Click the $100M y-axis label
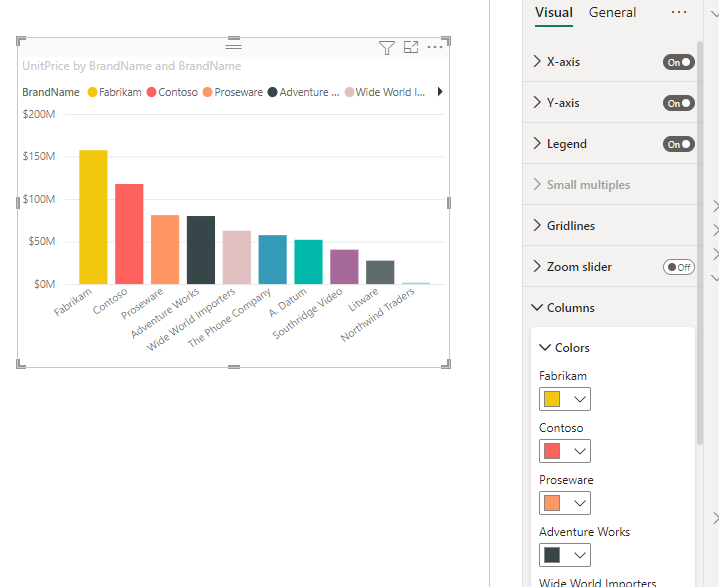This screenshot has height=587, width=719. click(x=39, y=199)
